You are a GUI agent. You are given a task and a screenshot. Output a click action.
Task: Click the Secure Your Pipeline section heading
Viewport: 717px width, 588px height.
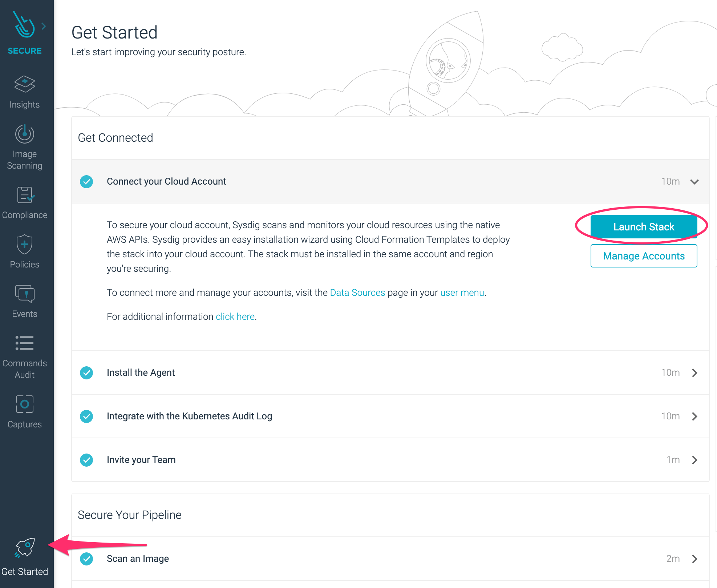130,515
